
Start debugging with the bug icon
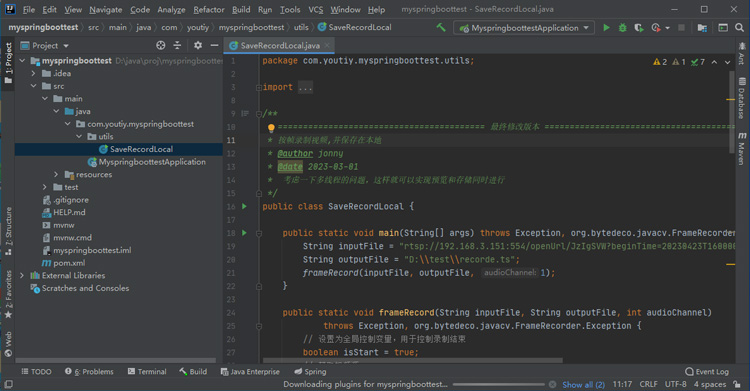[622, 28]
